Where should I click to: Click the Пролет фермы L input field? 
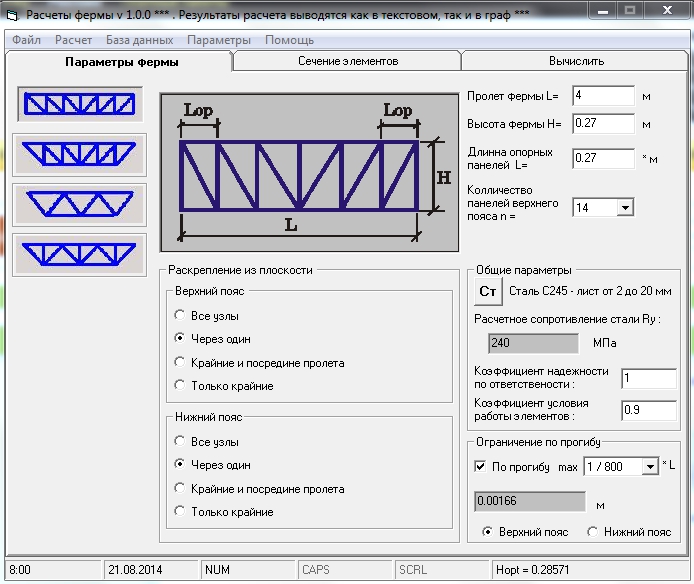603,96
